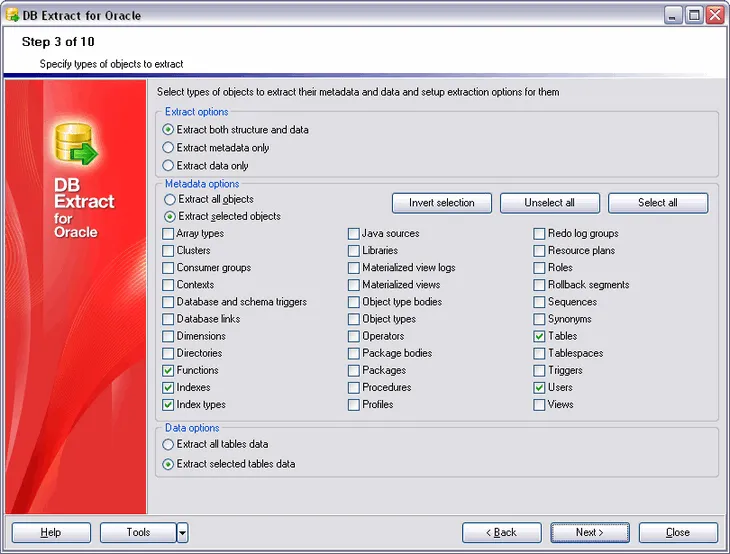This screenshot has width=730, height=554.
Task: Tick the Object types checkbox
Action: pyautogui.click(x=354, y=319)
